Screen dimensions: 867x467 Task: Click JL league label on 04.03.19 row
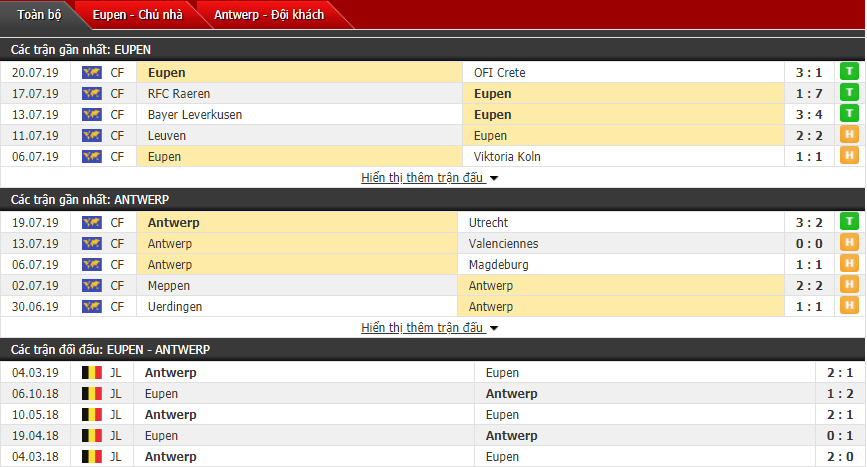coord(115,372)
